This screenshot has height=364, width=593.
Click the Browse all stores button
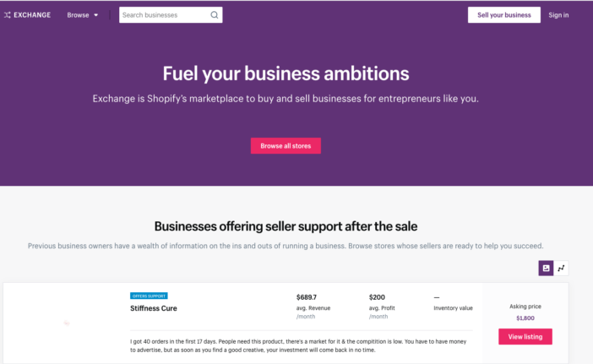pyautogui.click(x=286, y=146)
